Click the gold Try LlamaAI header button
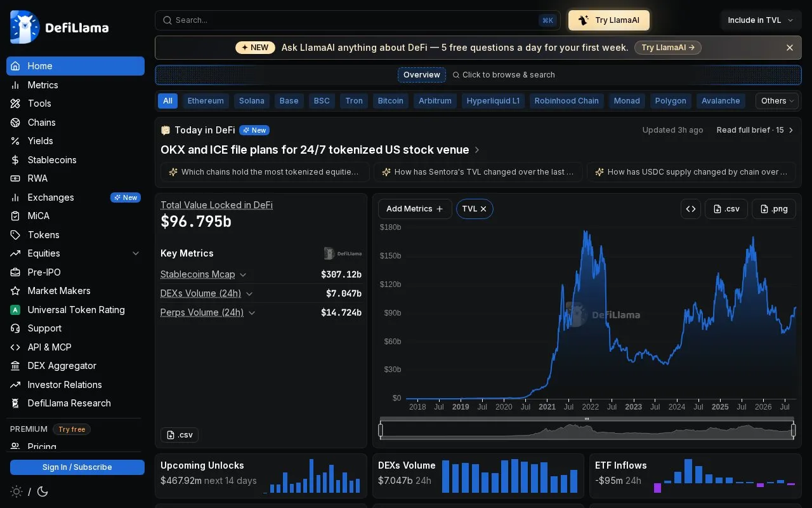 click(609, 20)
